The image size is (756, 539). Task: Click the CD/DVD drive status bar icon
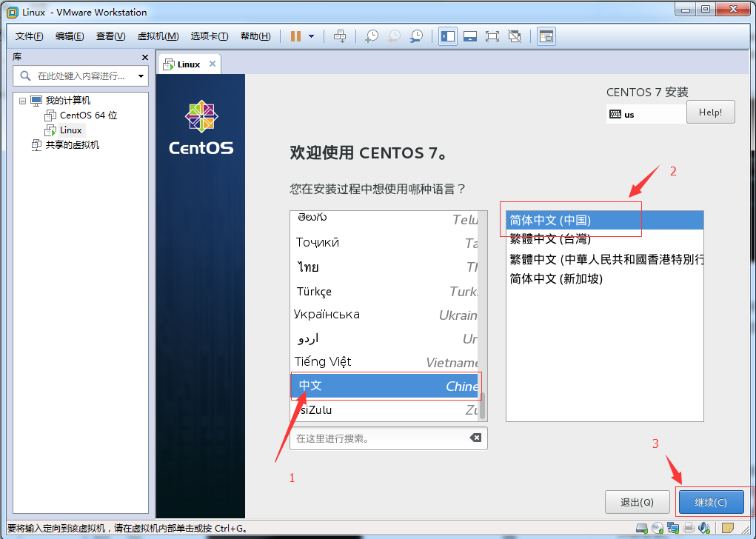pyautogui.click(x=658, y=529)
